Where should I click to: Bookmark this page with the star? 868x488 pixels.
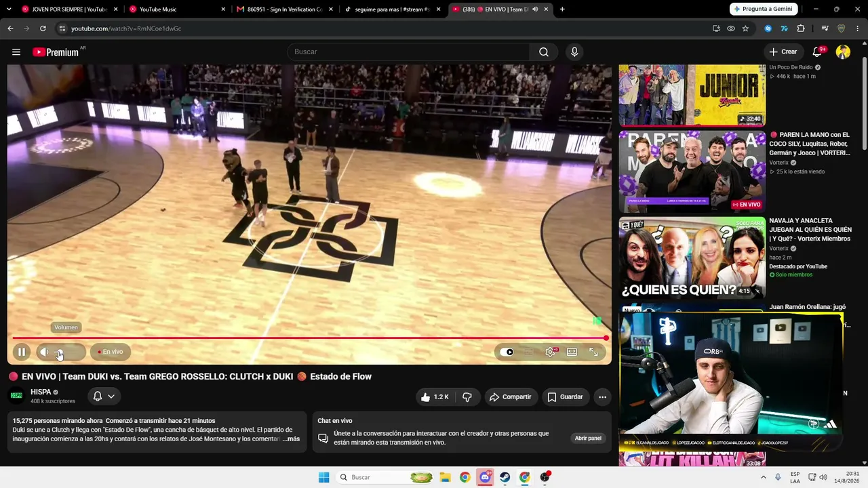pos(745,28)
